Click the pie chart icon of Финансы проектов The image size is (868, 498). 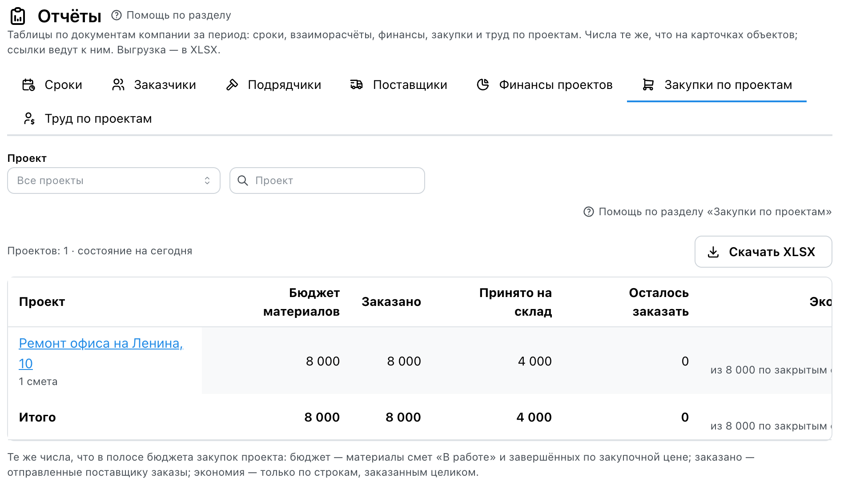pyautogui.click(x=483, y=84)
